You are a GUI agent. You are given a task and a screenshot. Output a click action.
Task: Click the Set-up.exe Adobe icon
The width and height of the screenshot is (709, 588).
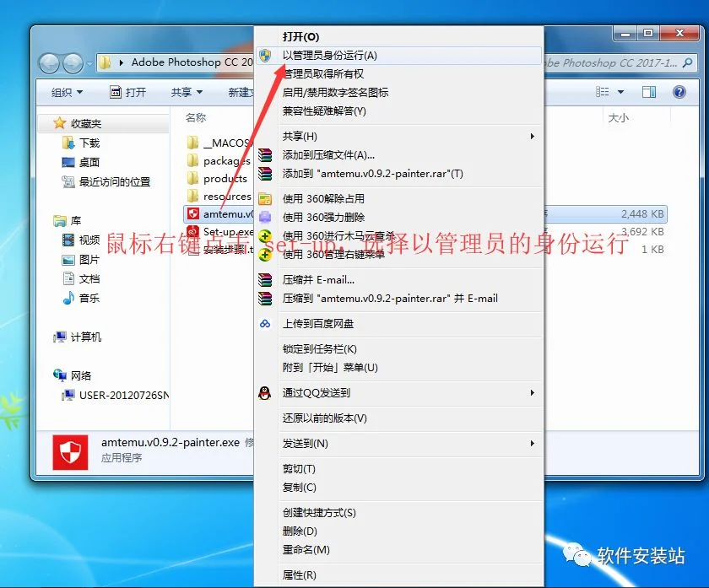193,231
